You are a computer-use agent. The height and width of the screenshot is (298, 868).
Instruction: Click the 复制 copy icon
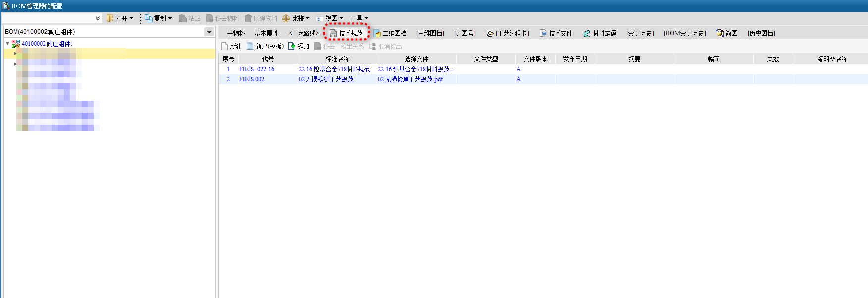[x=148, y=18]
